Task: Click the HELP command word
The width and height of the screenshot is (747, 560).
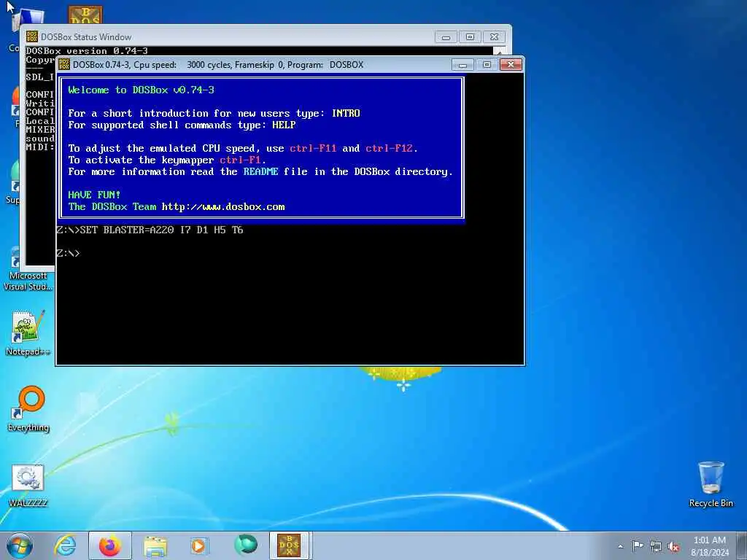Action: pos(284,125)
